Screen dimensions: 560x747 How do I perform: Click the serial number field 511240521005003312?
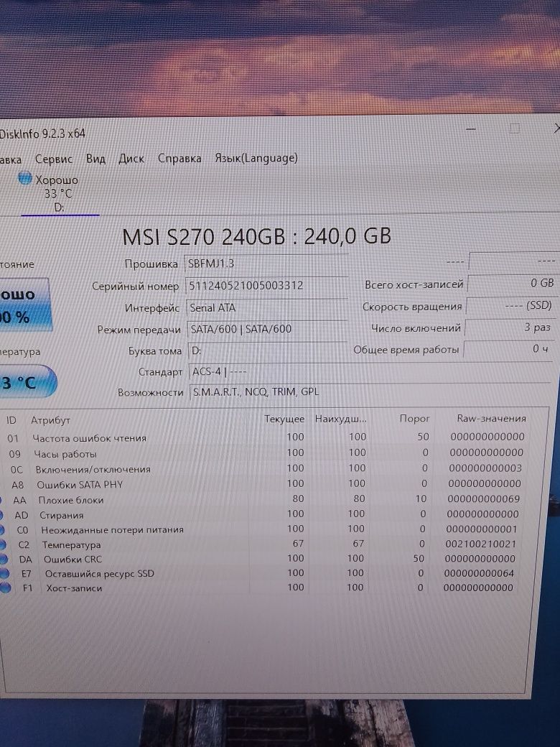pyautogui.click(x=266, y=285)
